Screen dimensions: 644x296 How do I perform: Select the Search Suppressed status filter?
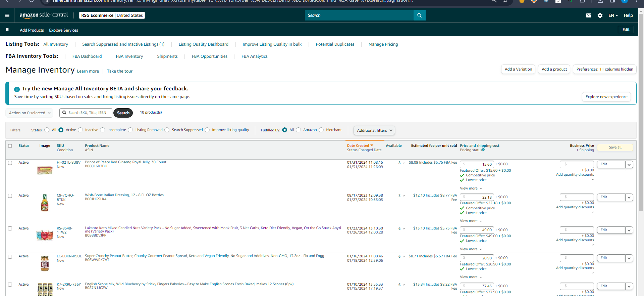click(167, 130)
